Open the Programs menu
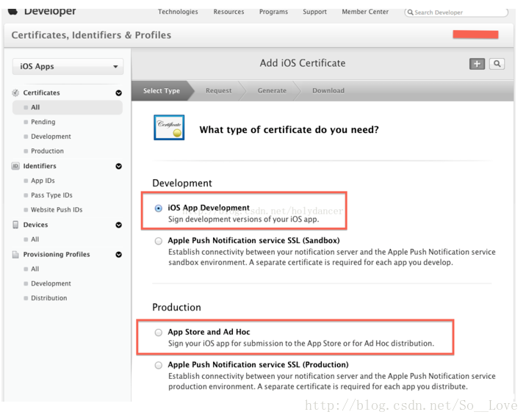526x420 pixels. click(273, 12)
